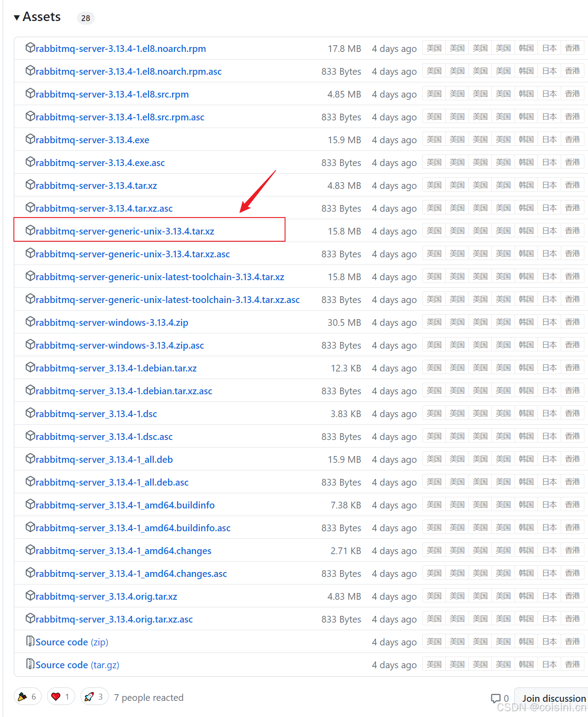The image size is (588, 717).
Task: Download Source code (tar.gz)
Action: pos(77,665)
